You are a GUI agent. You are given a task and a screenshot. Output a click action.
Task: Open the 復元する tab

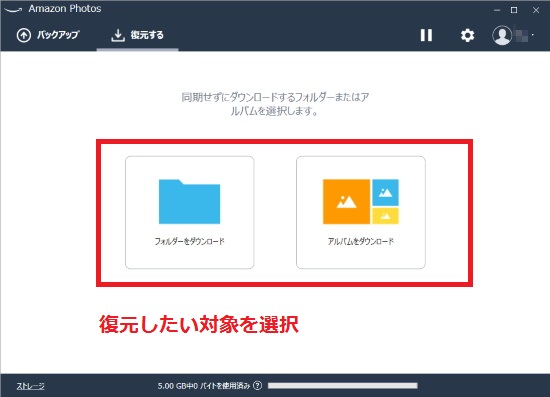pyautogui.click(x=137, y=35)
